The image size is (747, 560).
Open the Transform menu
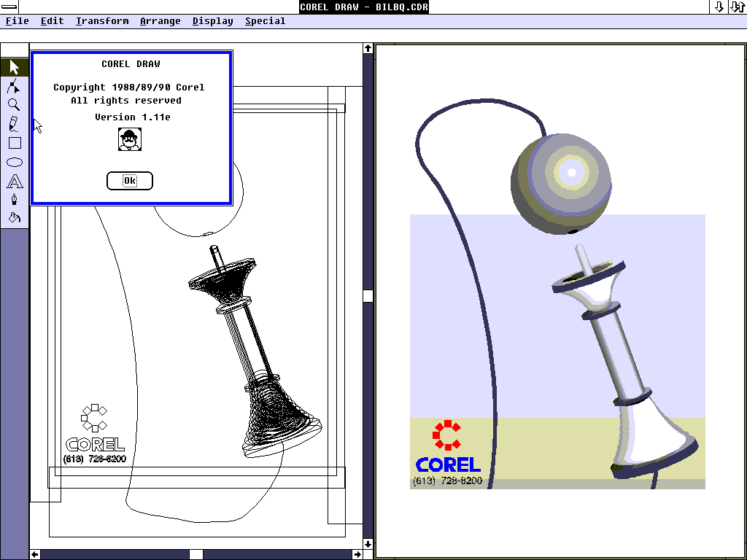102,21
